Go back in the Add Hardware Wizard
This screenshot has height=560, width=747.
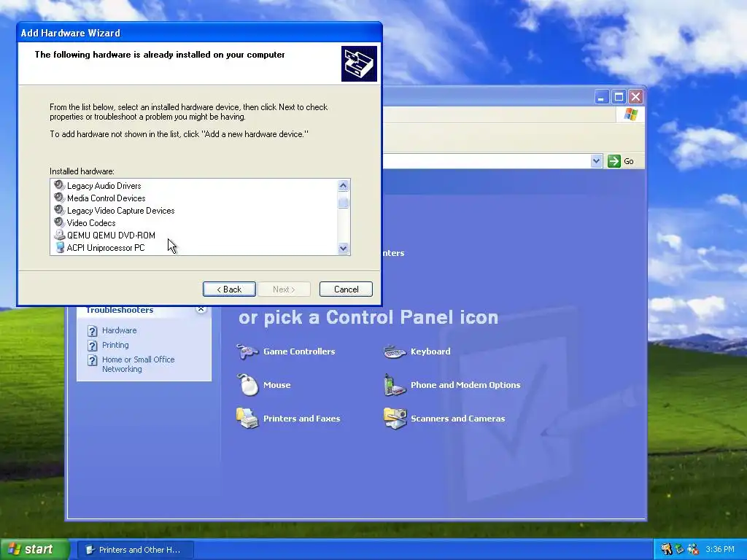(229, 289)
